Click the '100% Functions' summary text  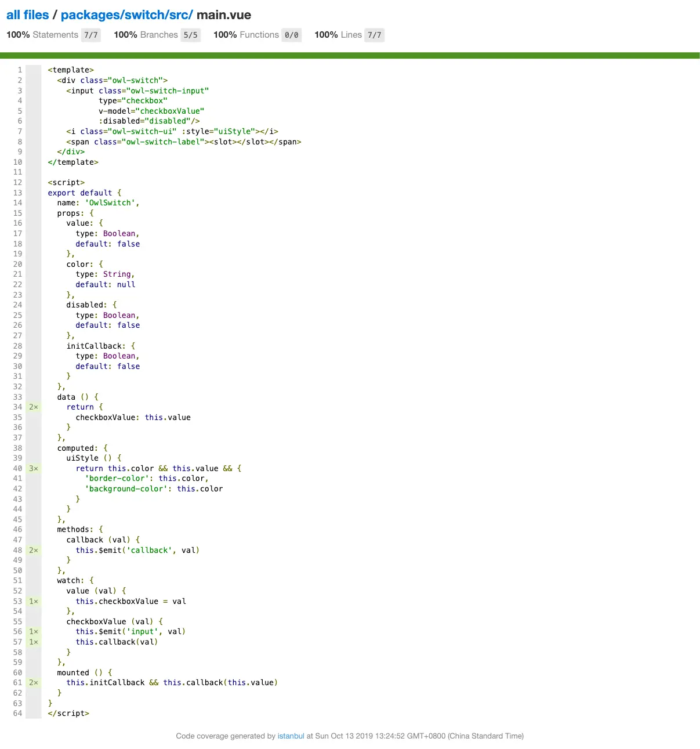pyautogui.click(x=246, y=35)
